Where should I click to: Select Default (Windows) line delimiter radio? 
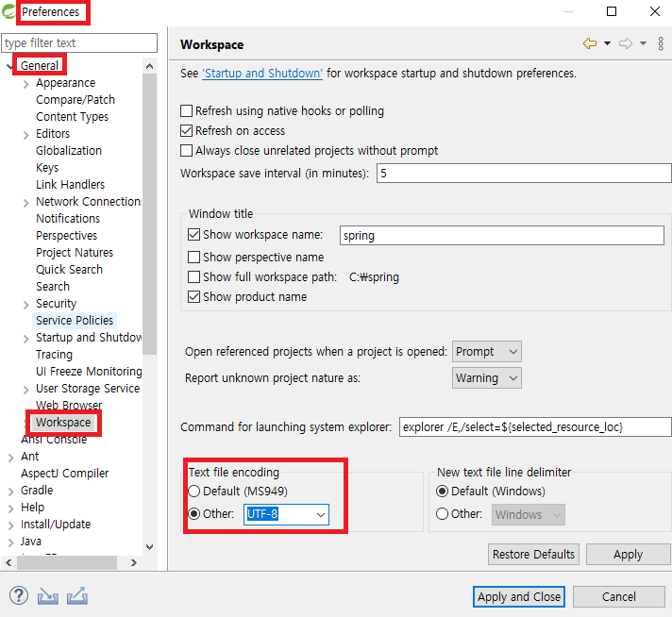(442, 491)
